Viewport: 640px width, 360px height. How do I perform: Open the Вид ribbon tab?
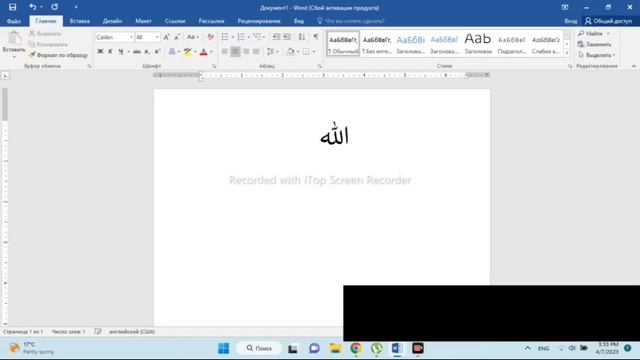click(x=299, y=21)
